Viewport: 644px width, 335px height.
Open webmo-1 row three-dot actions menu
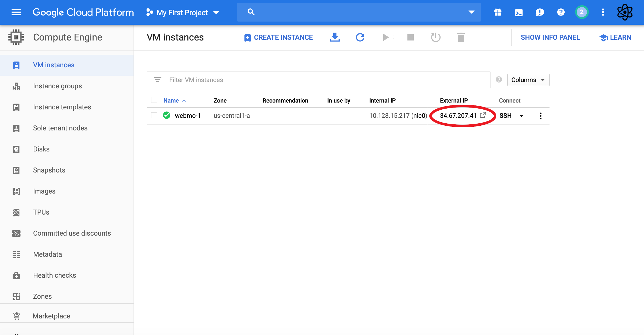click(x=540, y=116)
